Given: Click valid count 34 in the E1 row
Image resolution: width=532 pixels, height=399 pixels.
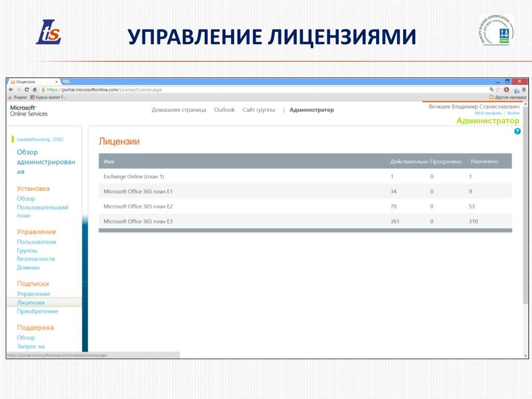Looking at the screenshot, I should click(393, 191).
